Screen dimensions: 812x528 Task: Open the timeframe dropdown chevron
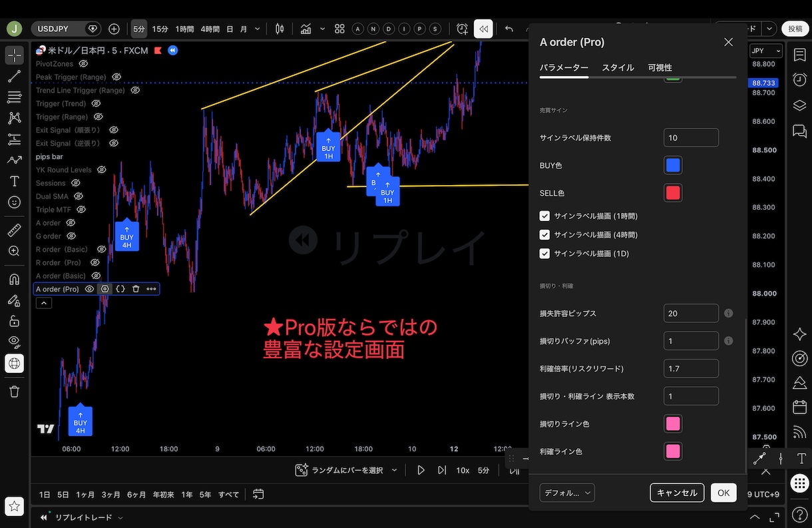tap(258, 29)
